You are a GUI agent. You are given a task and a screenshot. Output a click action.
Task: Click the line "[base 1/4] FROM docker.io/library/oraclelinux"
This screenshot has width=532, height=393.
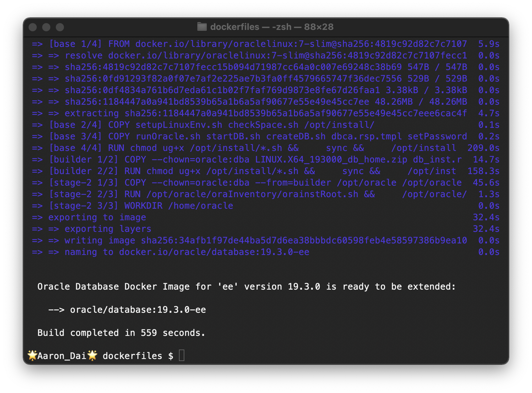266,44
